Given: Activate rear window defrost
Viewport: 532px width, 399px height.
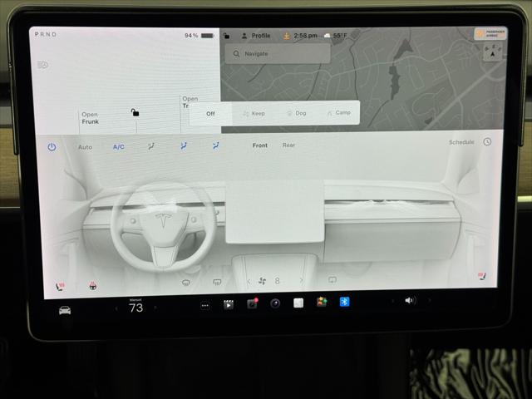Looking at the screenshot, I should click(217, 282).
